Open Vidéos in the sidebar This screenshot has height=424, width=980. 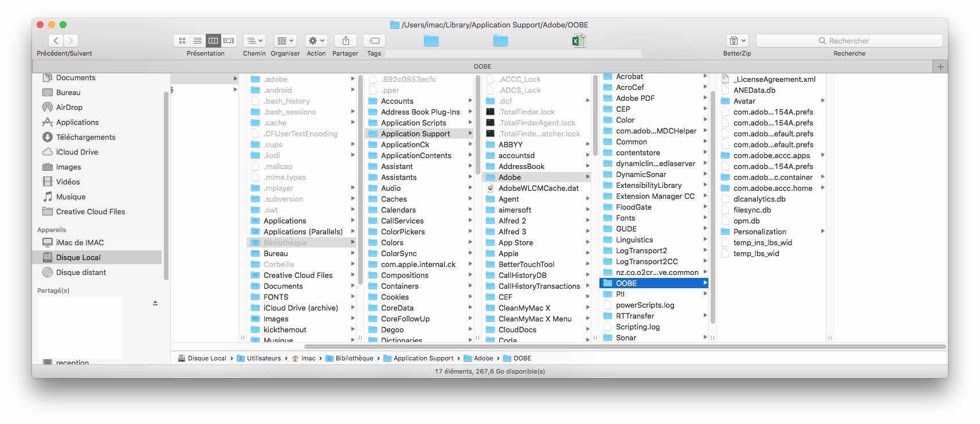pyautogui.click(x=68, y=182)
